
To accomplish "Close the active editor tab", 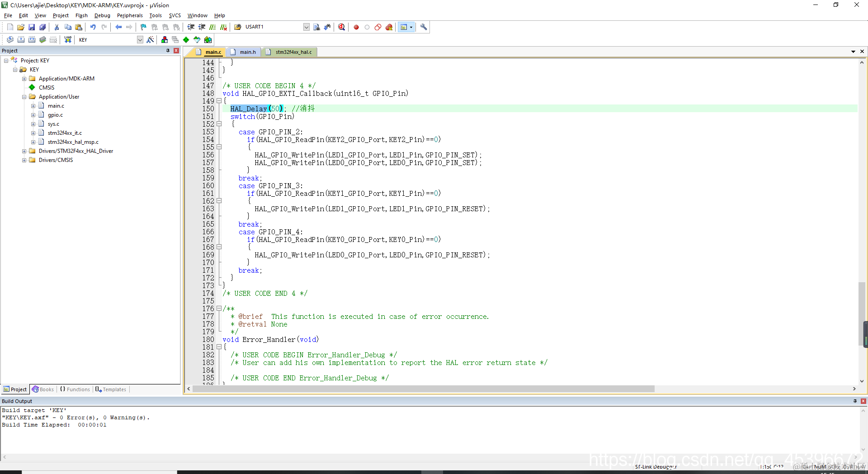I will [862, 52].
